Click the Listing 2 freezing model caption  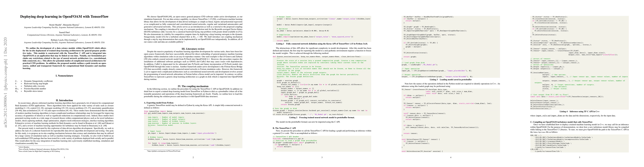coord(322,117)
